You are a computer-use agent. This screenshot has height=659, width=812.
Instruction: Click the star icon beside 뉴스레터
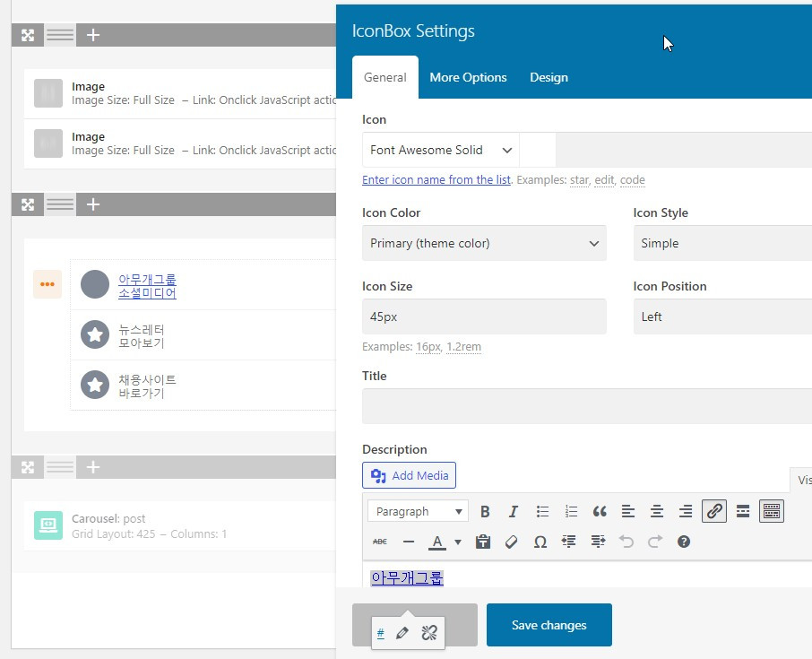95,334
